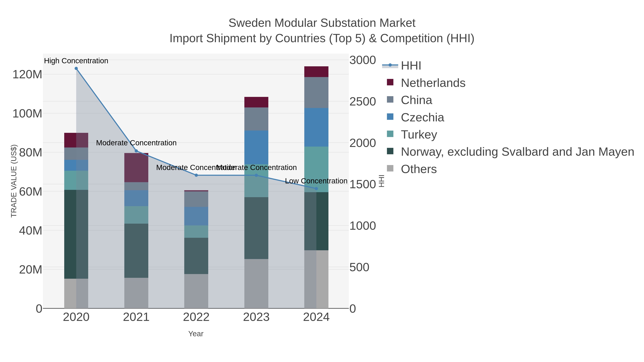The width and height of the screenshot is (644, 362).
Task: Click the Others segment of the 2023 bar
Action: click(x=256, y=284)
